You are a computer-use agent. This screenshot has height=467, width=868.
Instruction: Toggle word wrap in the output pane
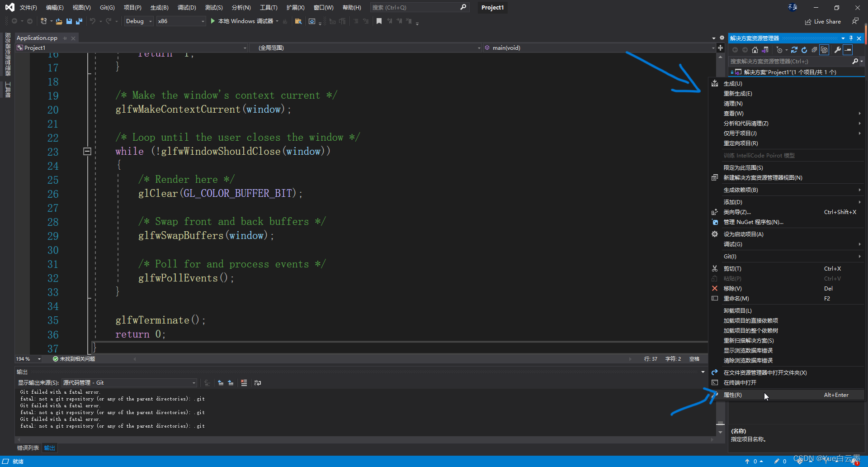pyautogui.click(x=258, y=383)
